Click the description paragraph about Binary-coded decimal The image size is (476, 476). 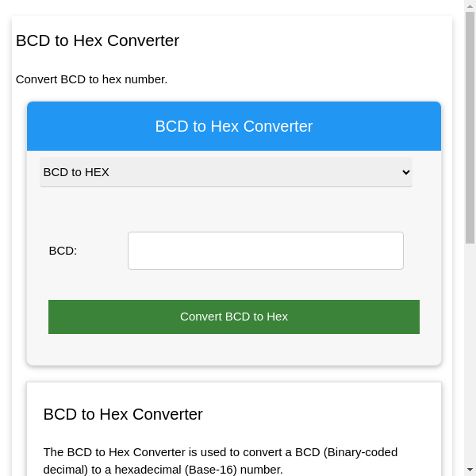pyautogui.click(x=220, y=460)
